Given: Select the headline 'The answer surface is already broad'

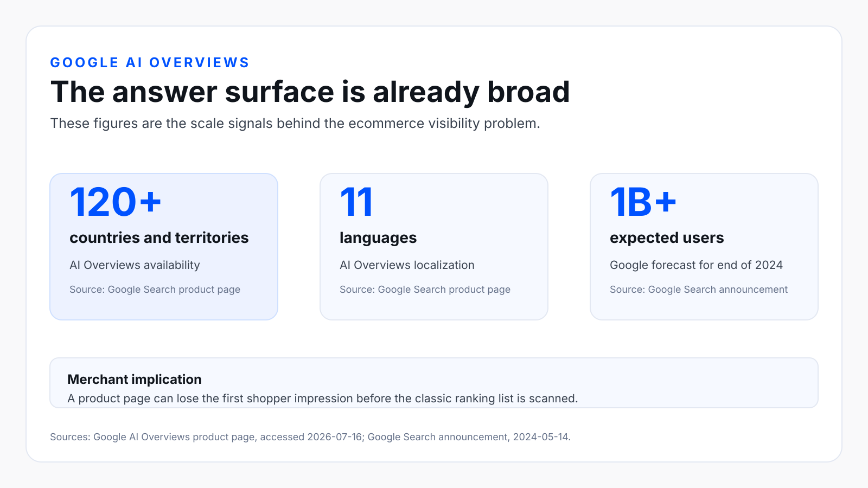Looking at the screenshot, I should [x=310, y=92].
